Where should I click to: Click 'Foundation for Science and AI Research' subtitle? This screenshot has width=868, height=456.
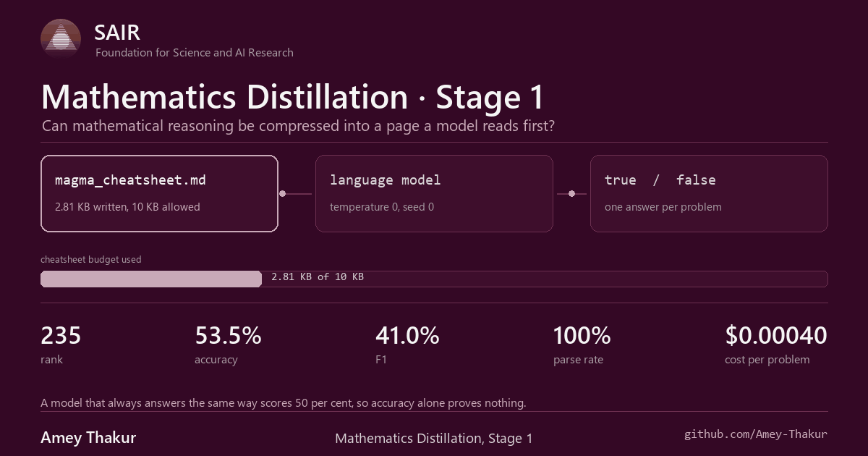click(x=195, y=53)
